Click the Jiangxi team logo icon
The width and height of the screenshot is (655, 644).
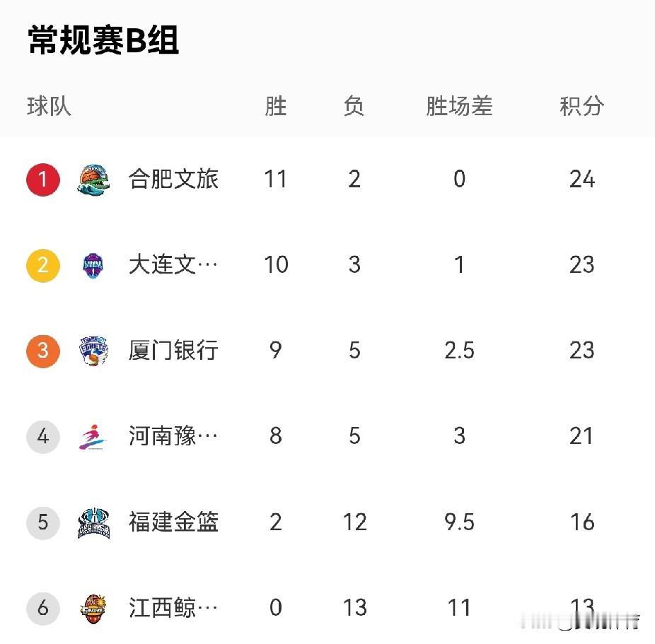click(93, 608)
